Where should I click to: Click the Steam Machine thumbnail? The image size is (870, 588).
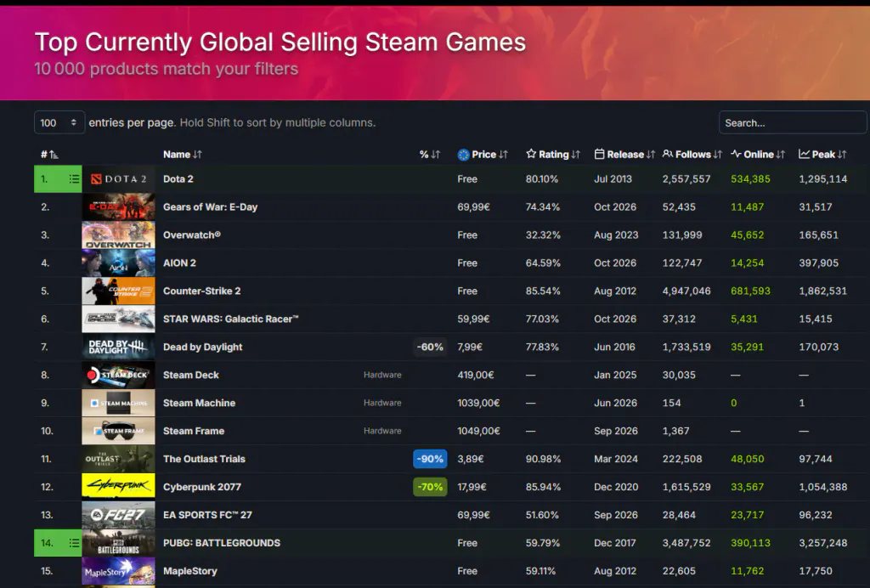(x=118, y=403)
